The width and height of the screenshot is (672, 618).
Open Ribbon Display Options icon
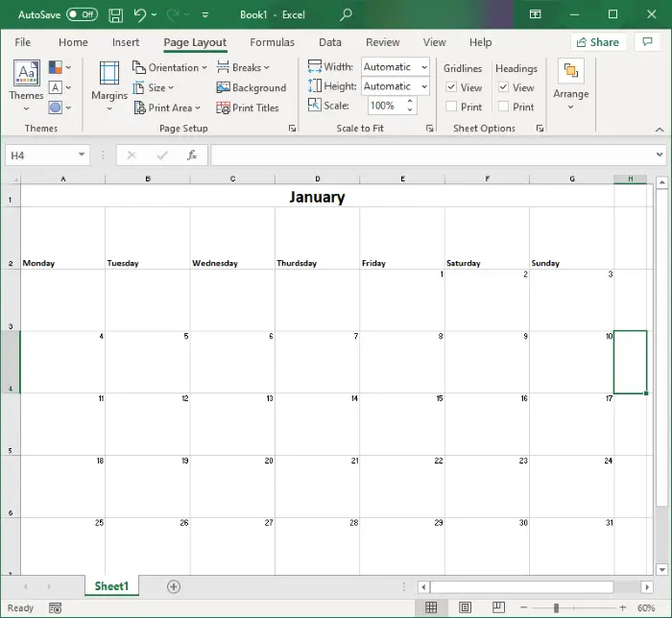pos(535,14)
